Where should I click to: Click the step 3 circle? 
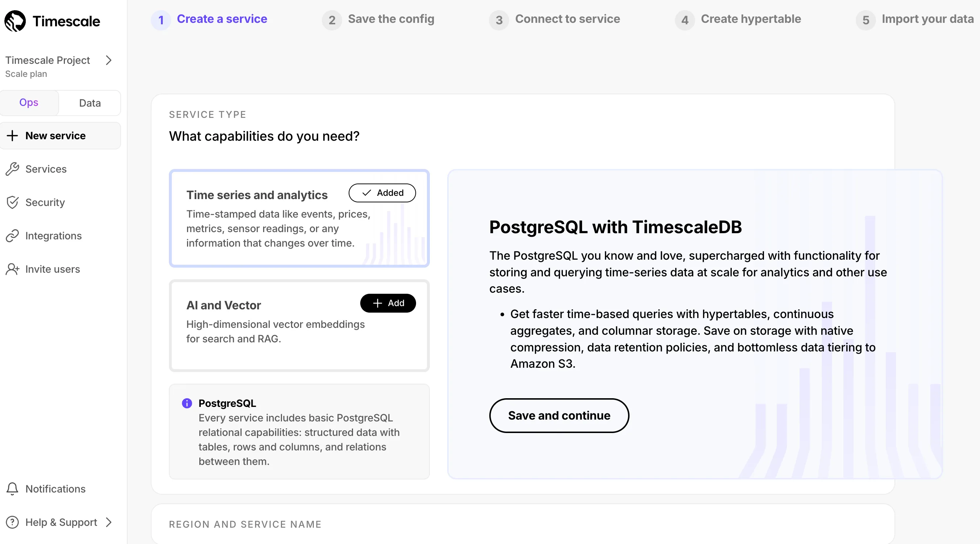click(x=499, y=20)
